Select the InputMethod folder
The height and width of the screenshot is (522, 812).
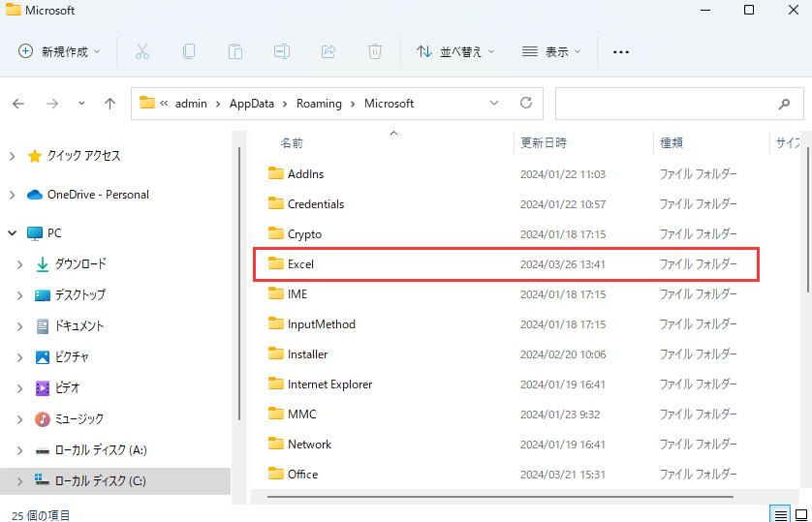tap(321, 323)
